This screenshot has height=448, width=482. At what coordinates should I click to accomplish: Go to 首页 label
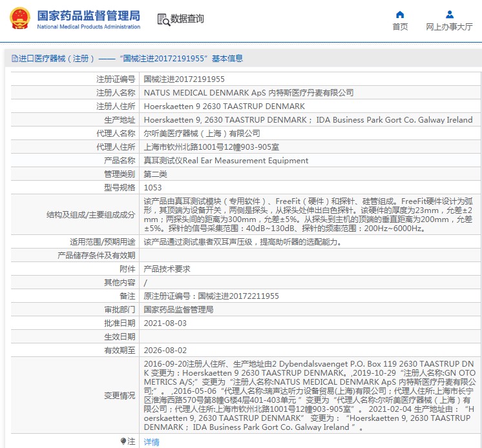point(400,26)
